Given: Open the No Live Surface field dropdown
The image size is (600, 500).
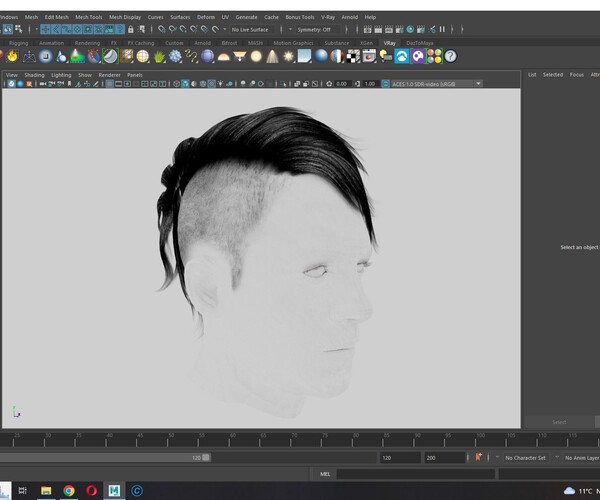Looking at the screenshot, I should 253,29.
